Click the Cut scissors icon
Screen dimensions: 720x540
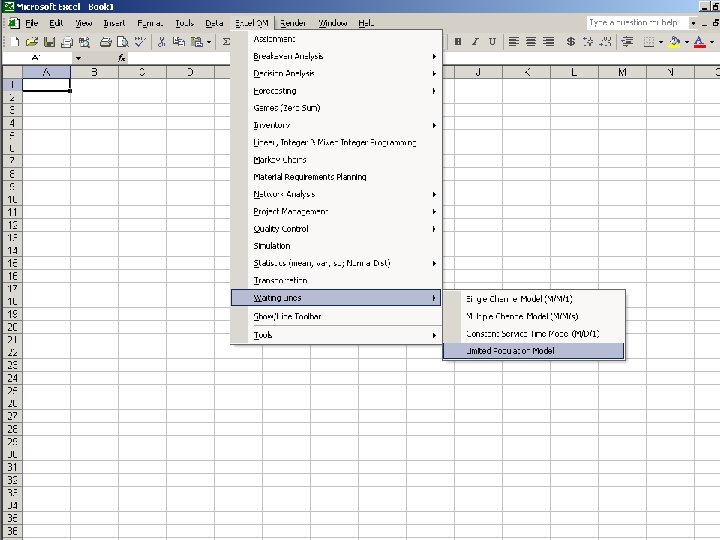pyautogui.click(x=161, y=42)
